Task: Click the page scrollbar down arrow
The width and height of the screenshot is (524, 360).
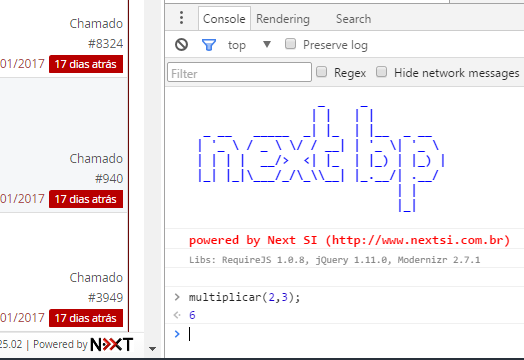Action: coord(152,349)
